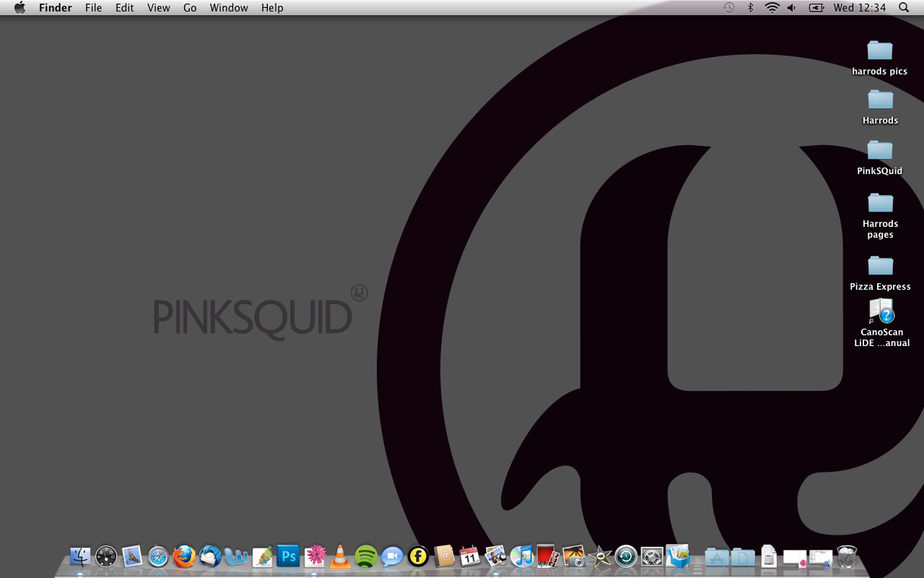Launch Dashboard from the dock
Screen dimensions: 924x578
(106, 556)
